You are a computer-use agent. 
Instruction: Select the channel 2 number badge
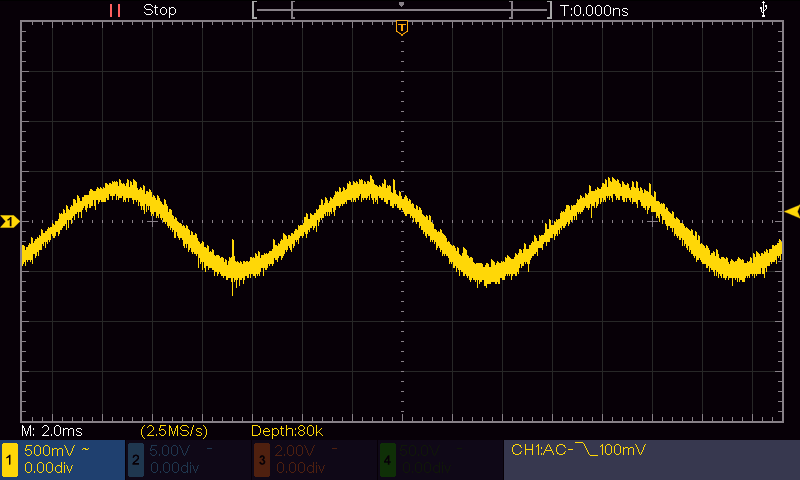point(135,459)
